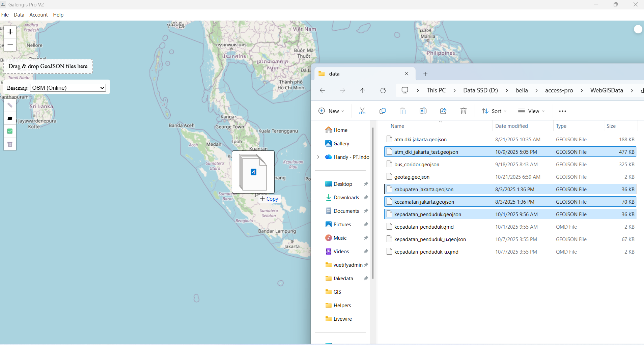Viewport: 644px width, 345px height.
Task: Click the Share icon in Explorer toolbar
Action: pyautogui.click(x=443, y=111)
